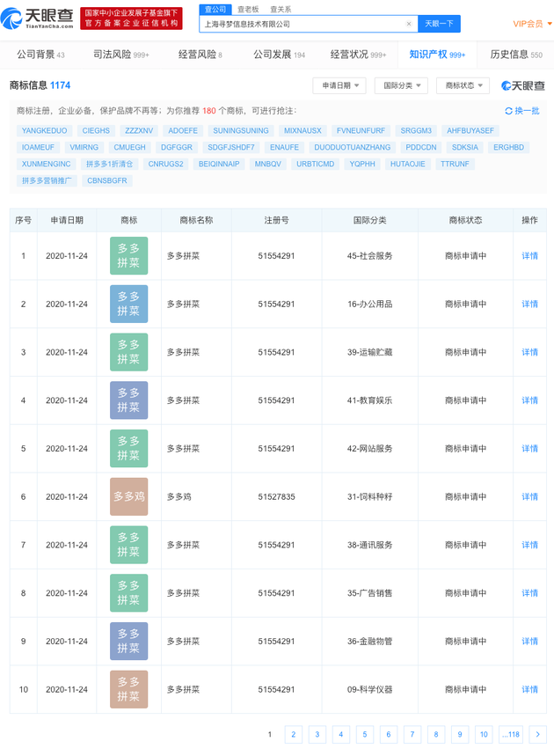Select the CBNSBGFR trademark tag
The height and width of the screenshot is (756, 554).
pyautogui.click(x=107, y=180)
